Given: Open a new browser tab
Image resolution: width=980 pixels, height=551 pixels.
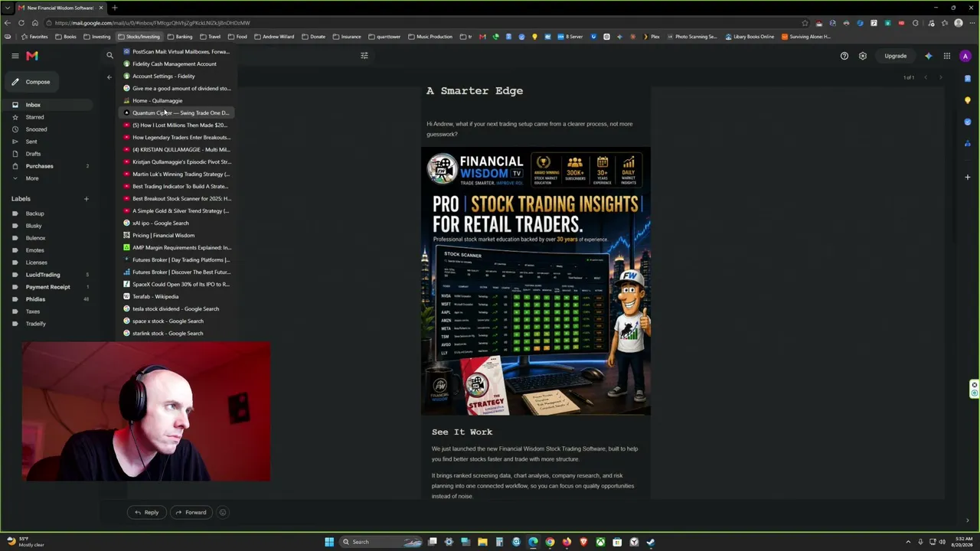Looking at the screenshot, I should click(x=114, y=8).
